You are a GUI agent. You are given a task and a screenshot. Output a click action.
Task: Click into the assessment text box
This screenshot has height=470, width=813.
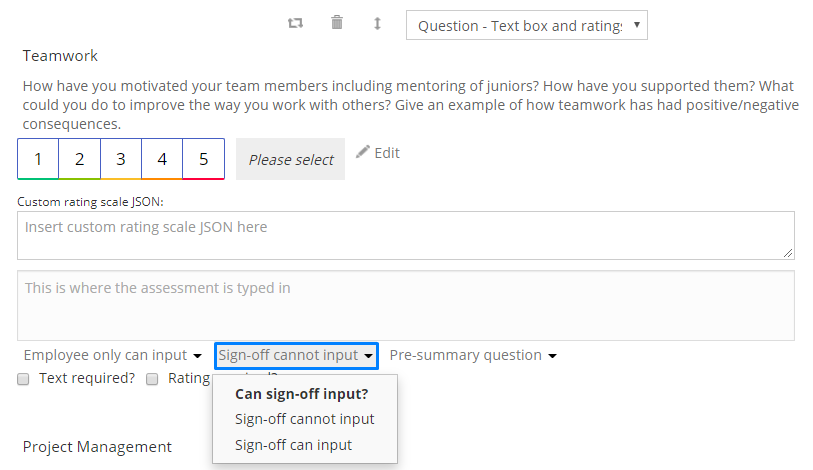[x=406, y=306]
